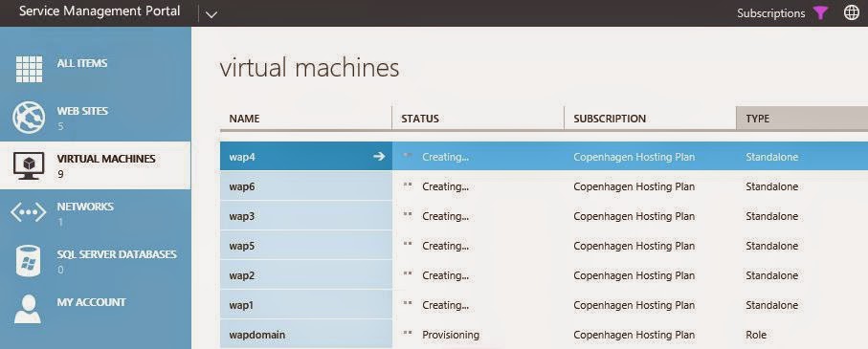Click the web sites count 5

tap(60, 126)
